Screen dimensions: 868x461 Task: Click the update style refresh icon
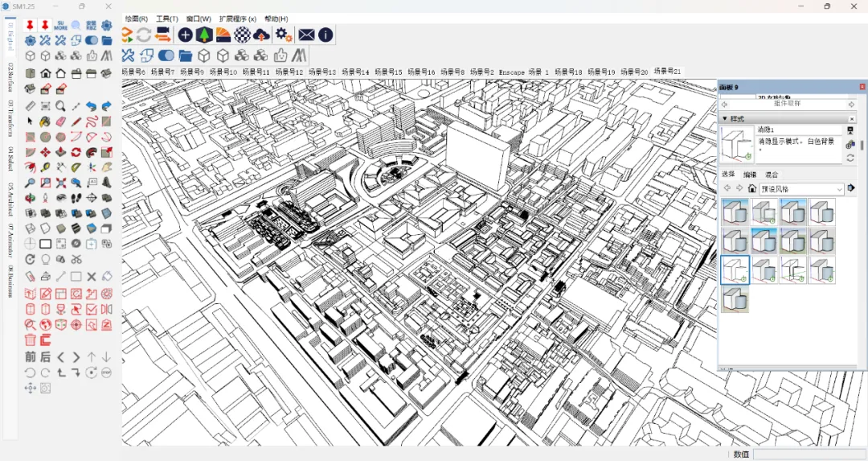[851, 158]
